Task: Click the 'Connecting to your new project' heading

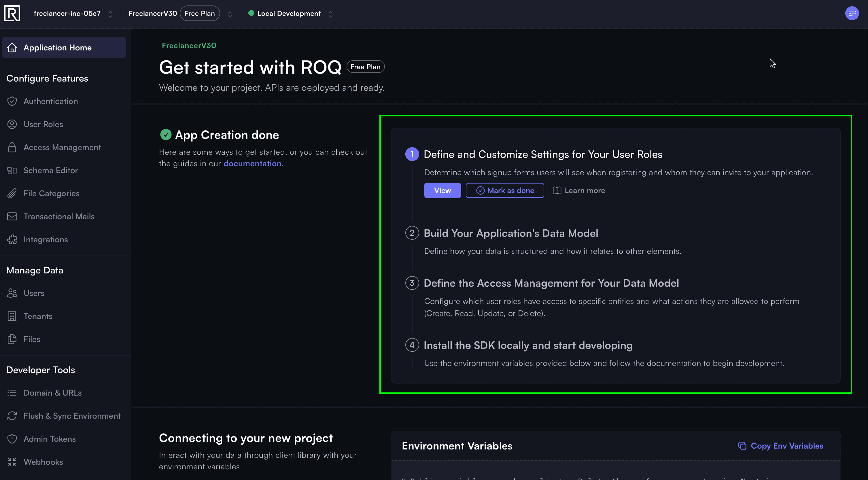Action: (x=246, y=438)
